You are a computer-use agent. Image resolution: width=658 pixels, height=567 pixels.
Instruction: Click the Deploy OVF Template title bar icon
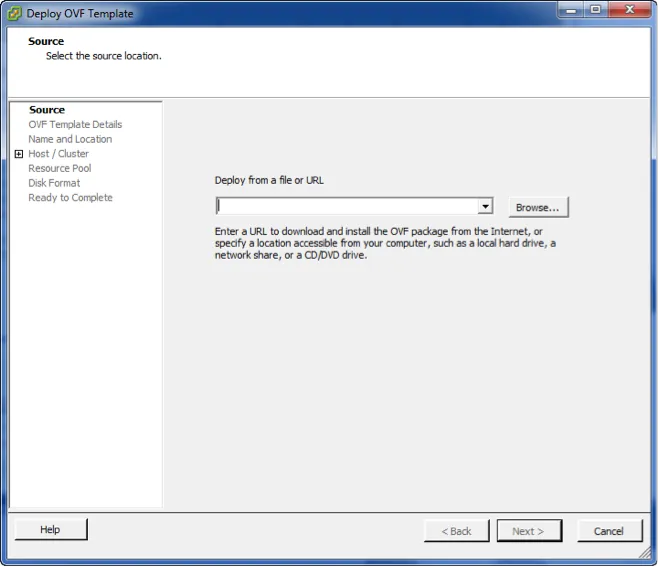click(x=15, y=13)
